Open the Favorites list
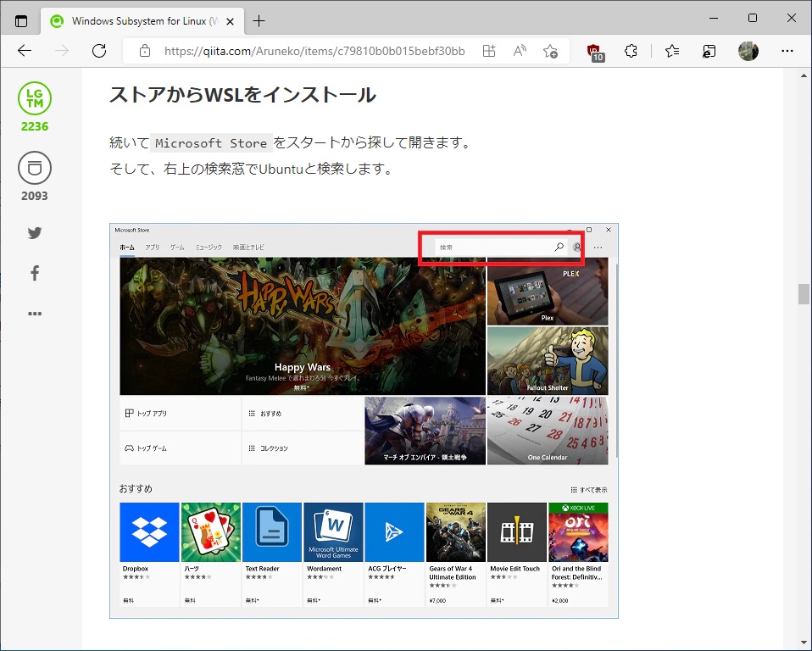 tap(672, 51)
